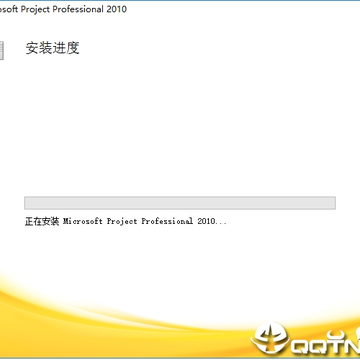
Task: Click 'Professional' in the installing status line
Action: coord(167,221)
